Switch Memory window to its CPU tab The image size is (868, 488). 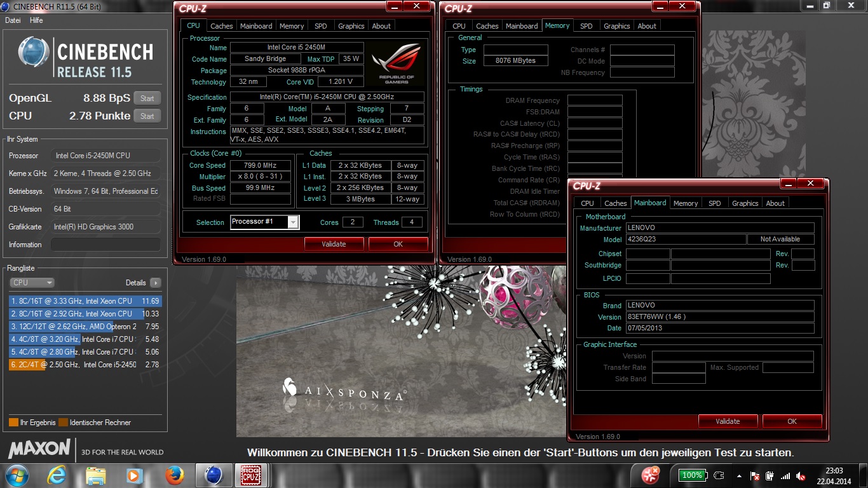[x=459, y=26]
